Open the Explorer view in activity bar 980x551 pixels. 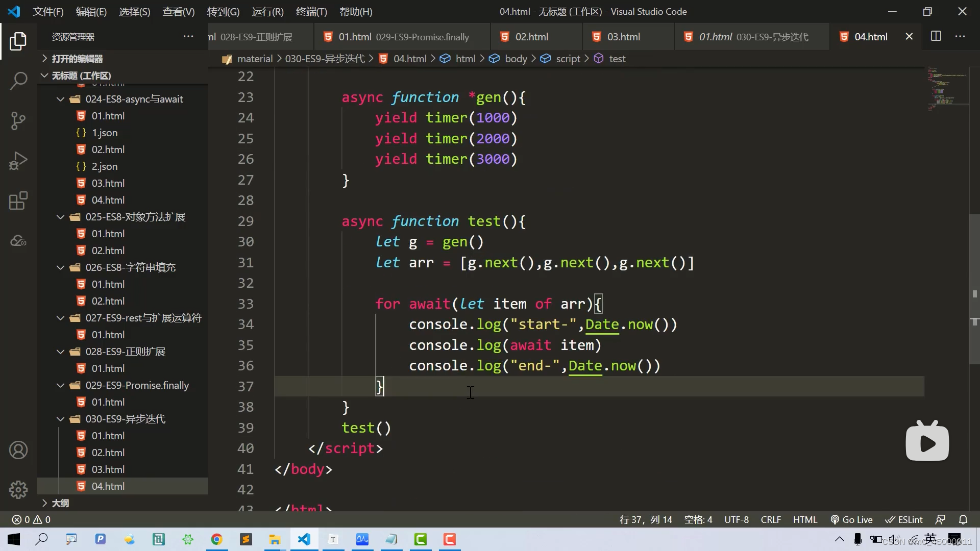coord(18,41)
